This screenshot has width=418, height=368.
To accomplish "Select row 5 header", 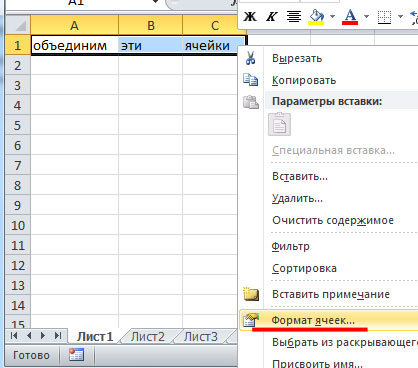I will (x=18, y=125).
